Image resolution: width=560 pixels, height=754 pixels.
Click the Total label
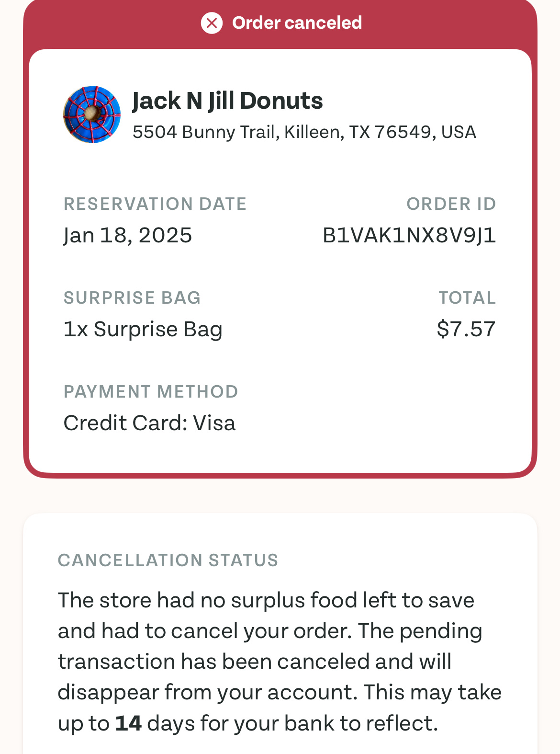pos(467,298)
